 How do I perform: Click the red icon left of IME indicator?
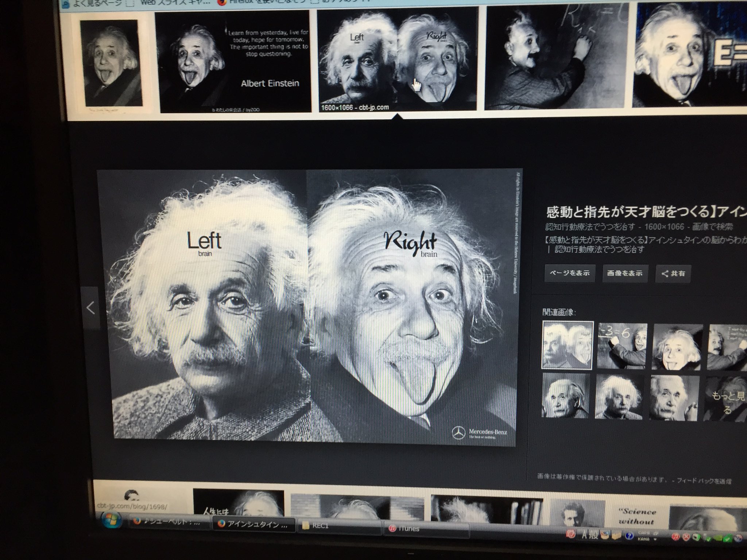570,534
